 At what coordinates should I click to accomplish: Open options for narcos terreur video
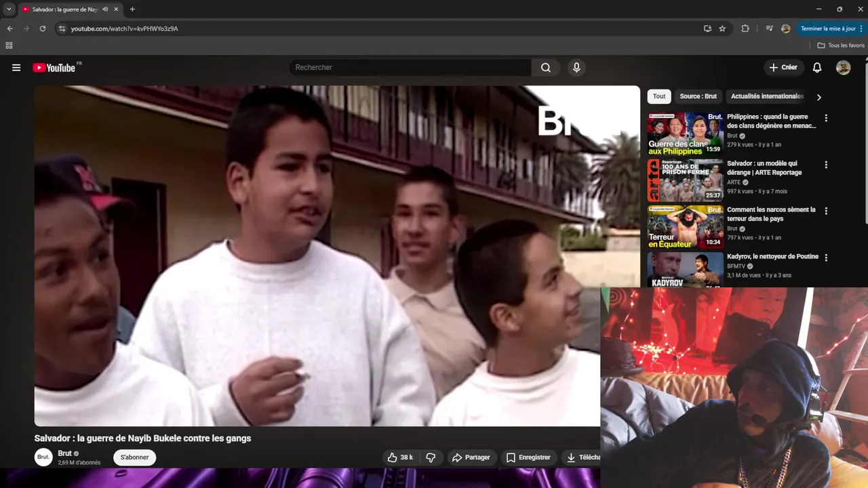[826, 211]
